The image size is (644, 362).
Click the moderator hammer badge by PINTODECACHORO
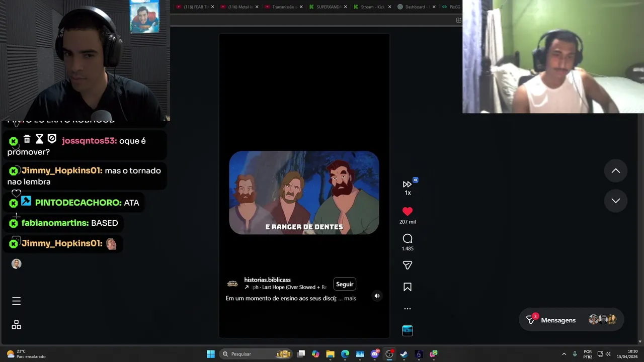26,202
